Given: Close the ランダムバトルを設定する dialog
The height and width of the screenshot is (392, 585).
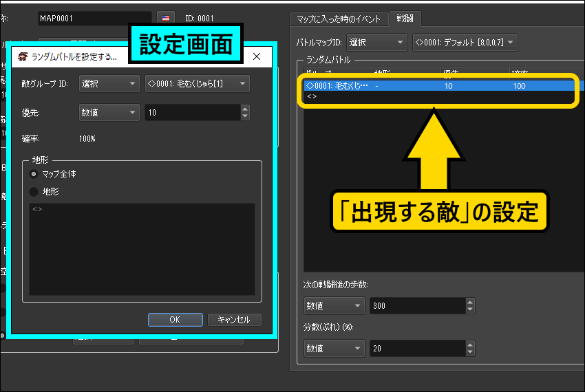Looking at the screenshot, I should point(257,56).
